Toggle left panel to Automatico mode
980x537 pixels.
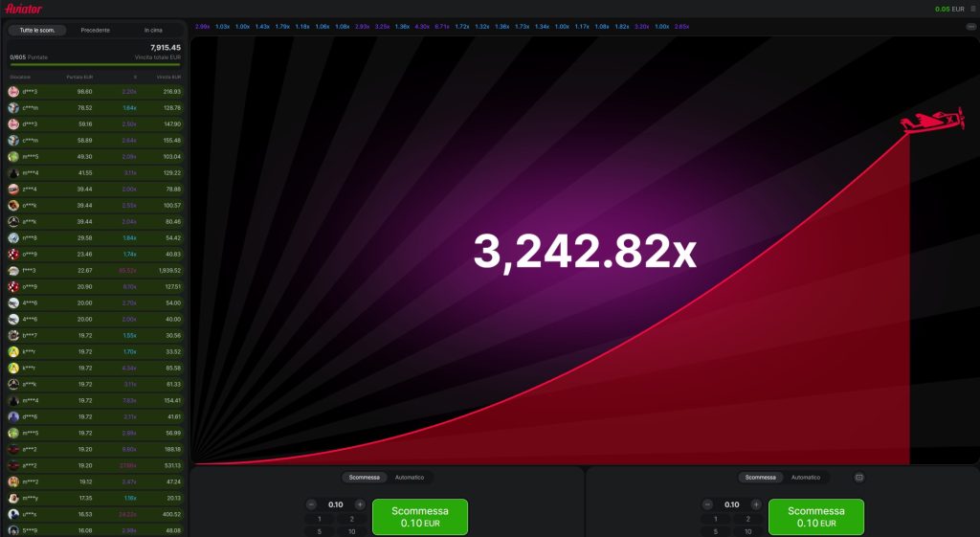(410, 477)
